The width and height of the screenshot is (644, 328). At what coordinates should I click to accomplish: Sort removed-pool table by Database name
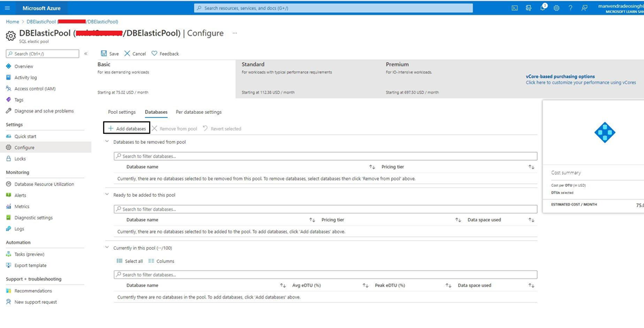click(372, 167)
